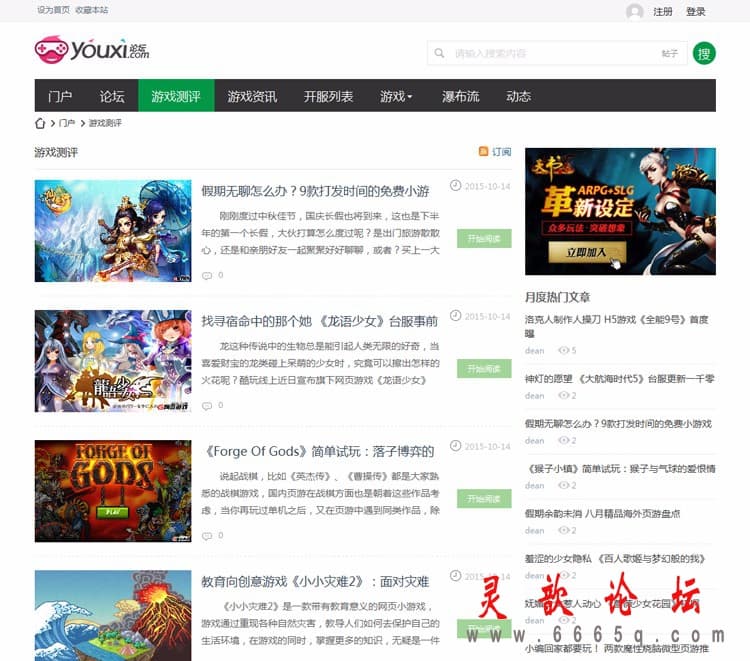The image size is (750, 661).
Task: Click the 登录 login link
Action: coord(695,11)
